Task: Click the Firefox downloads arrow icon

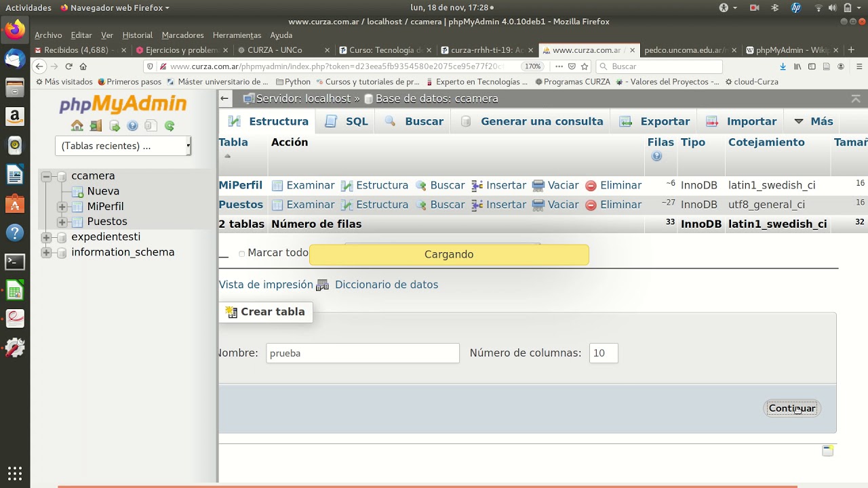Action: [x=783, y=66]
